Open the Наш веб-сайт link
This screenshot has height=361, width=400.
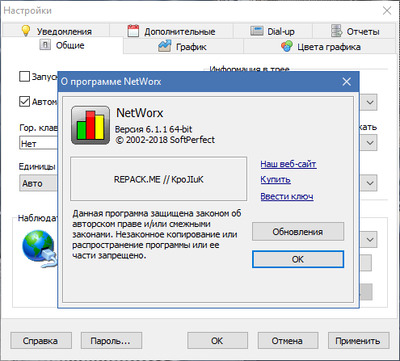pos(288,164)
